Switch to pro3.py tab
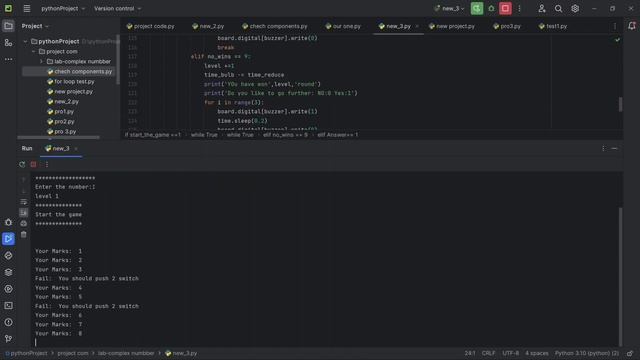640x360 pixels. click(x=507, y=26)
